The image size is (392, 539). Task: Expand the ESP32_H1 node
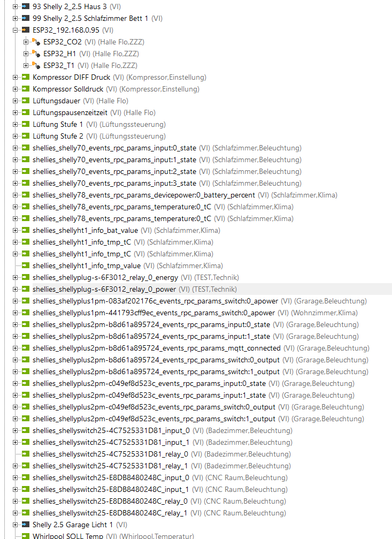click(26, 54)
